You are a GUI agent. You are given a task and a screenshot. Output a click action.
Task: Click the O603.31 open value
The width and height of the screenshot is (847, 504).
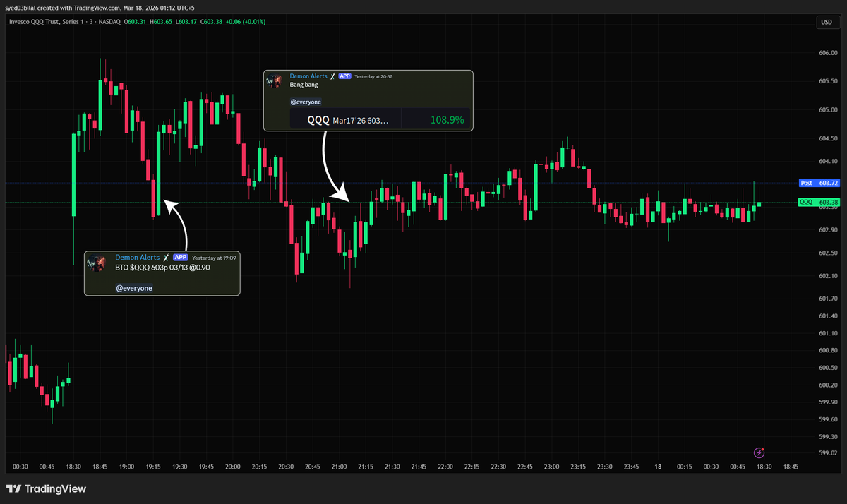(136, 21)
